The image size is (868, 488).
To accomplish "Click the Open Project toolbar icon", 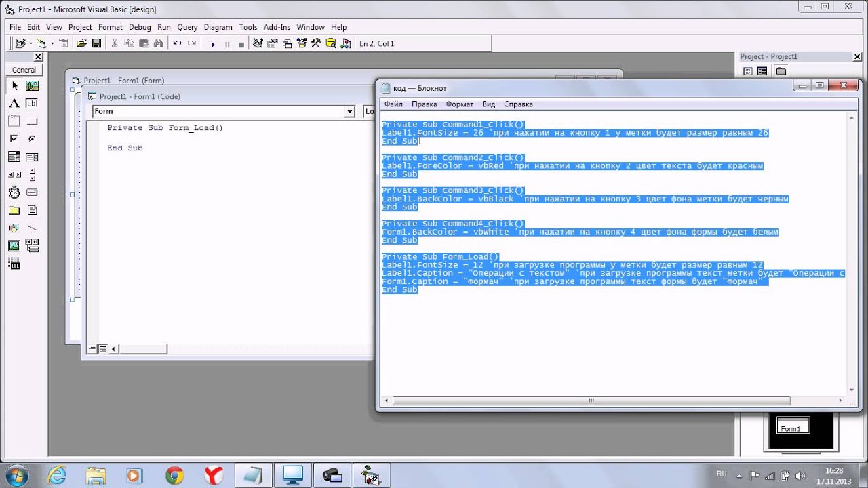I will point(81,43).
